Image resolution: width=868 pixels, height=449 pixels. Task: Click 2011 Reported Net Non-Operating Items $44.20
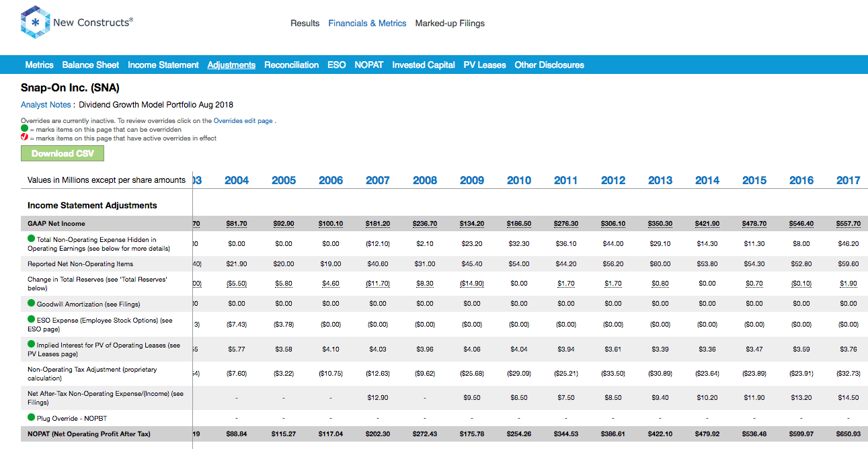pos(566,264)
